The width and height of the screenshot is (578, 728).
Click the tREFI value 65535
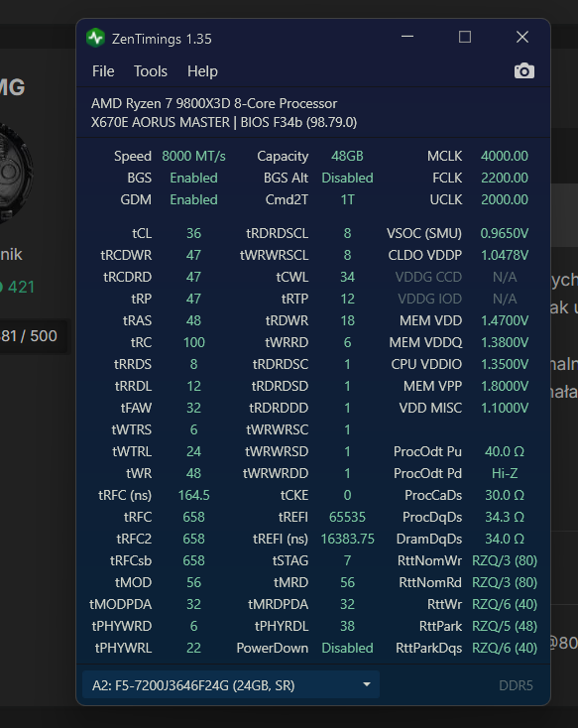347,517
